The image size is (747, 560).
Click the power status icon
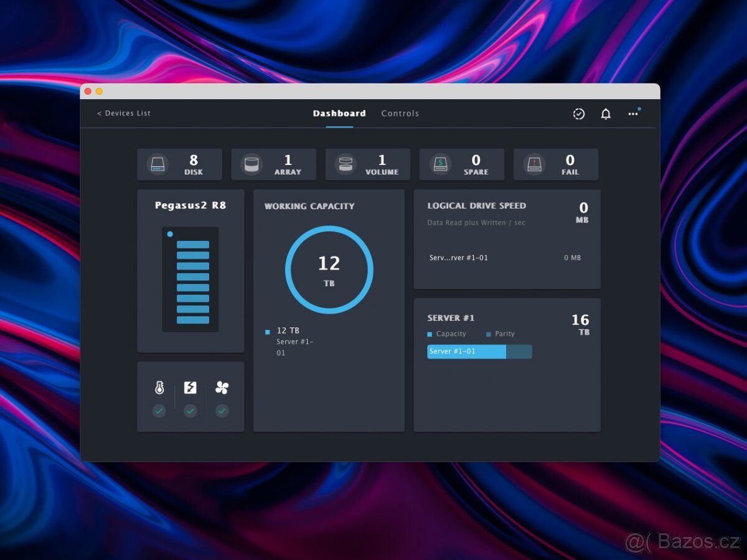click(x=190, y=388)
